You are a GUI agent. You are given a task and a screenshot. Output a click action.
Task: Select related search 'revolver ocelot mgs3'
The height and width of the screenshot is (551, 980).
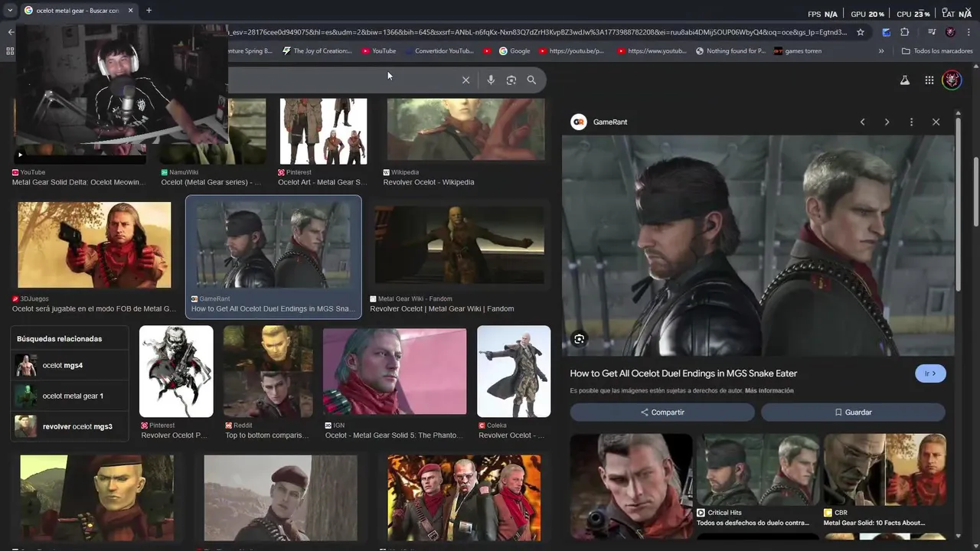pyautogui.click(x=69, y=426)
